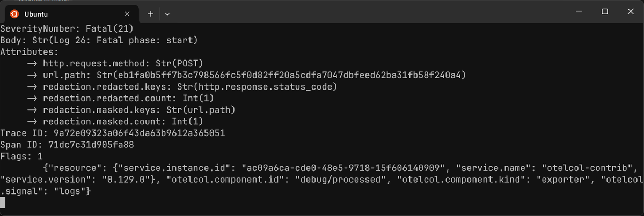
Task: Click the Body Str(Log 26) line
Action: [99, 40]
